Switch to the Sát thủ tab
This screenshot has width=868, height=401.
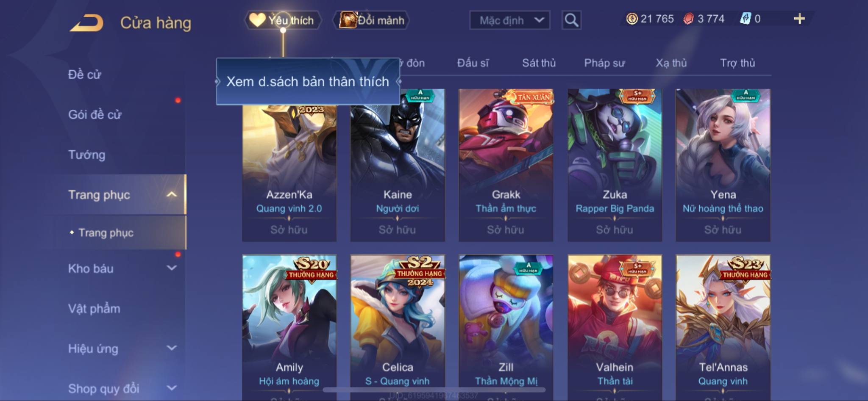[539, 63]
